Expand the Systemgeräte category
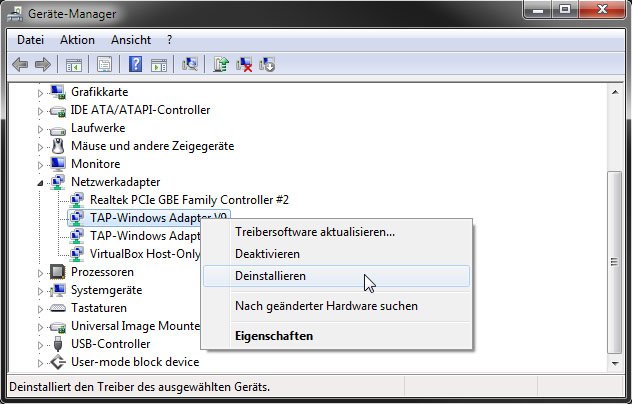 pyautogui.click(x=40, y=291)
